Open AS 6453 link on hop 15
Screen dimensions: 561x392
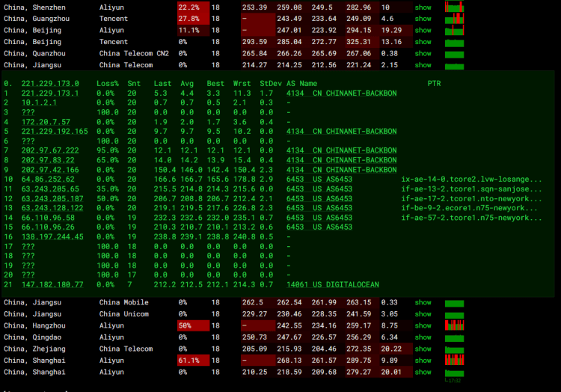click(x=319, y=227)
